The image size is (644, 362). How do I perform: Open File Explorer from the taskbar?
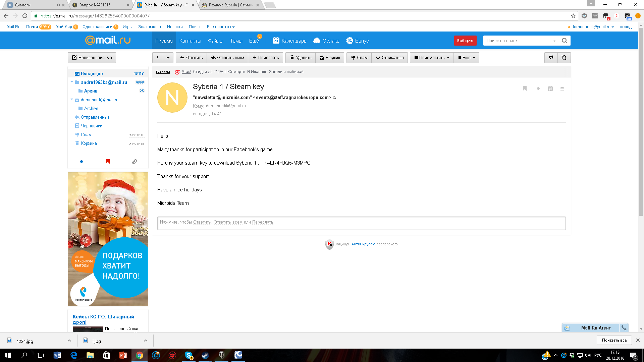tap(90, 355)
